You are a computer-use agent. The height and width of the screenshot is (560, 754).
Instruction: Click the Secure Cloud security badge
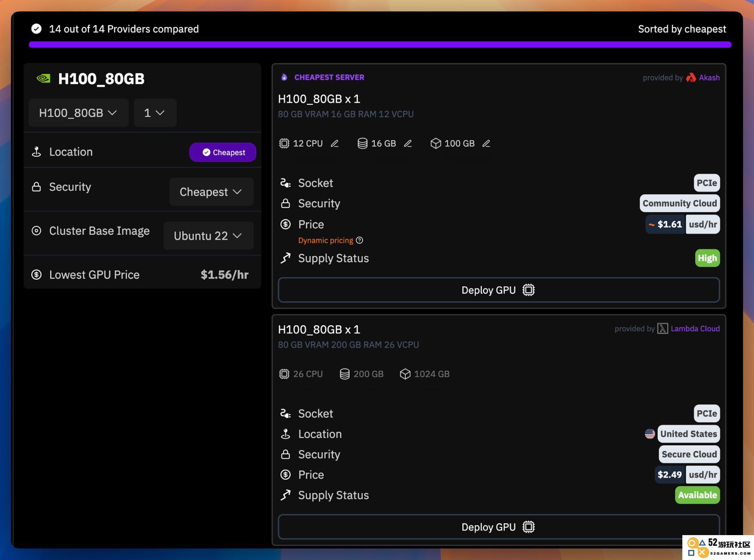click(x=689, y=454)
